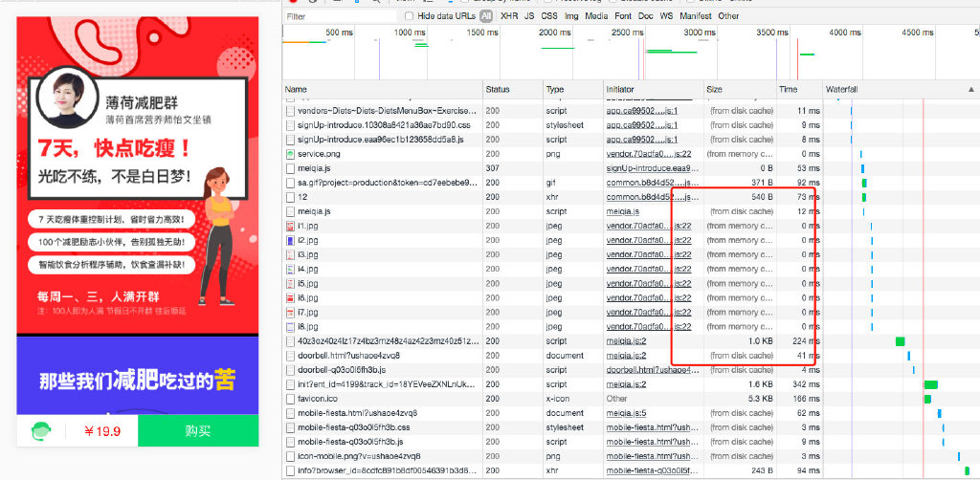Screen dimensions: 980x480
Task: Click the thumbnail icon beside i3.jpg
Action: point(290,254)
